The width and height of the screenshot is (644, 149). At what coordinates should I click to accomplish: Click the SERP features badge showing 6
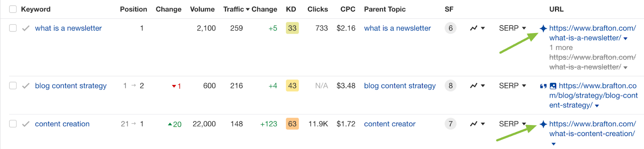coord(450,28)
